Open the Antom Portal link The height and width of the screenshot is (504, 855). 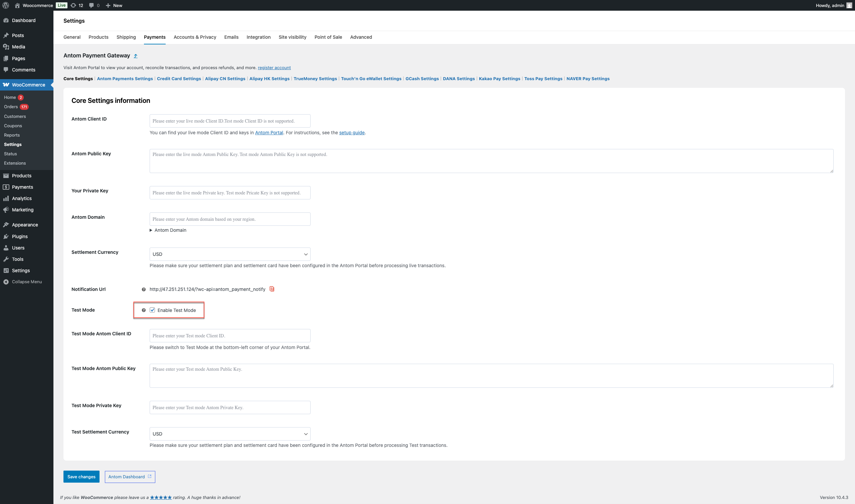click(x=269, y=133)
